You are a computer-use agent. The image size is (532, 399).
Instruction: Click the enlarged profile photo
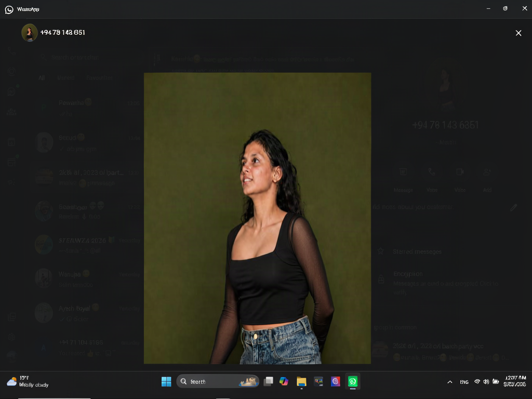[x=257, y=218]
